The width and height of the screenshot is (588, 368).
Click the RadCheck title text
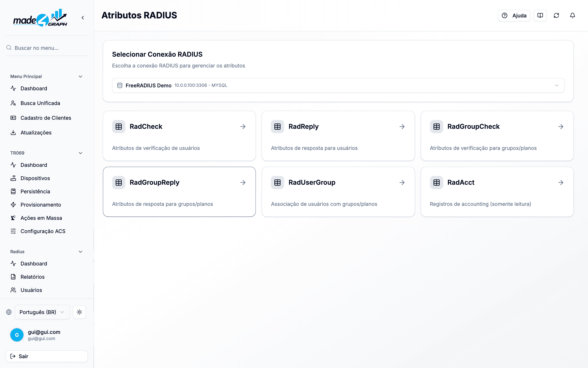click(146, 127)
